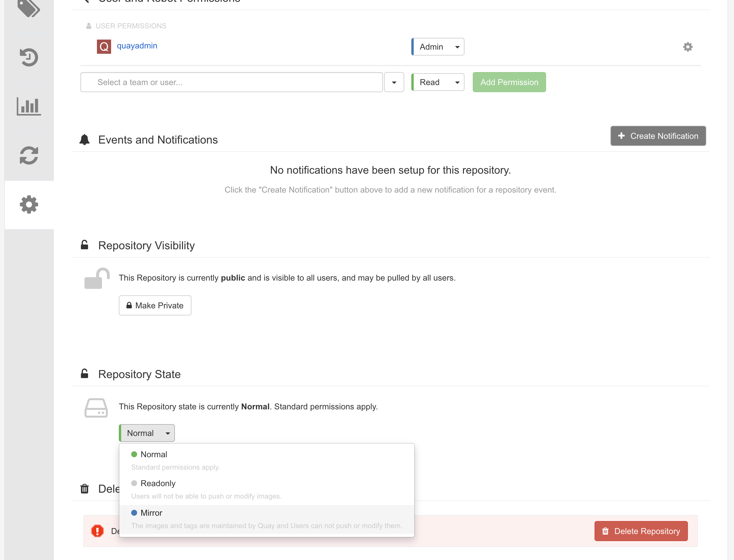Open the Read permission role dropdown
The image size is (734, 560).
pos(438,82)
